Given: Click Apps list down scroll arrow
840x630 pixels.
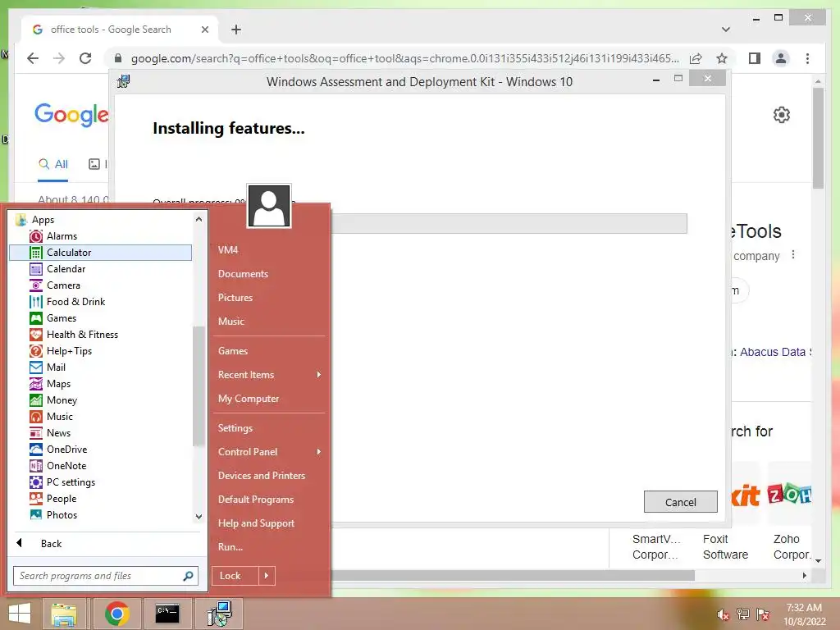Looking at the screenshot, I should point(199,517).
